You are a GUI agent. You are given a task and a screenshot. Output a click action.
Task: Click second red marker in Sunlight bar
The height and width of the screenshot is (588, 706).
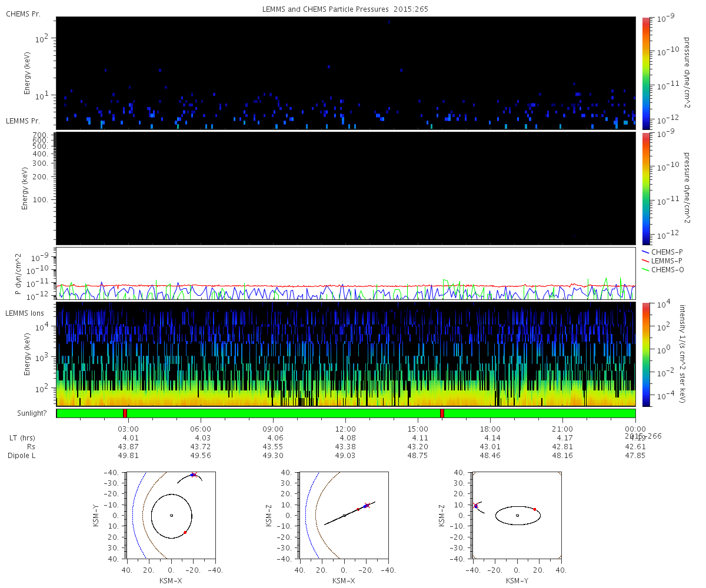point(442,413)
